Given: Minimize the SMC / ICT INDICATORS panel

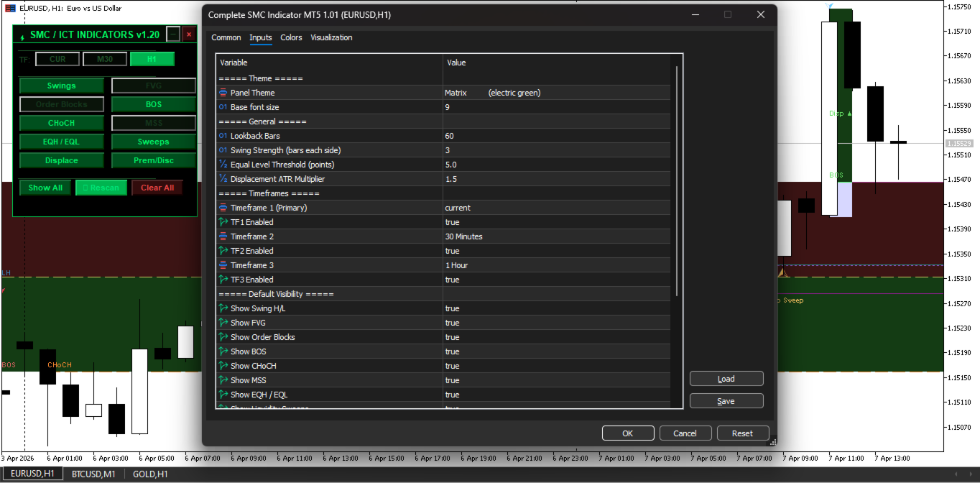Looking at the screenshot, I should pyautogui.click(x=173, y=34).
